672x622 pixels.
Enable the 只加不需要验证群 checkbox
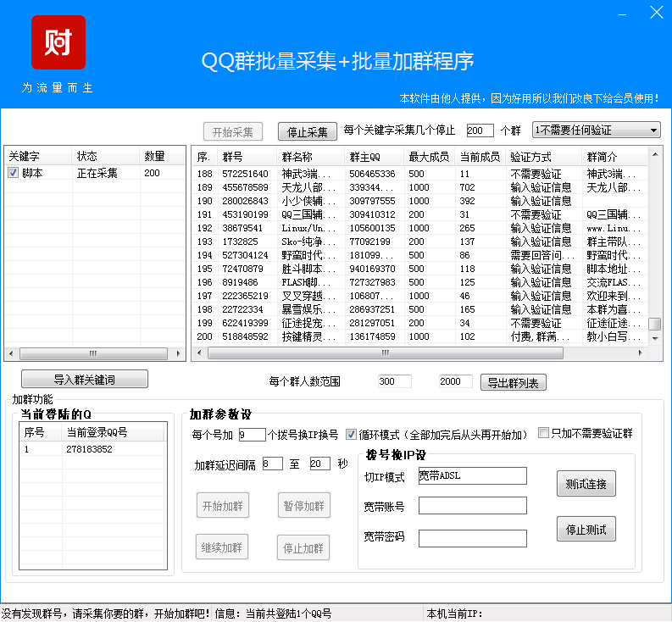tap(544, 433)
